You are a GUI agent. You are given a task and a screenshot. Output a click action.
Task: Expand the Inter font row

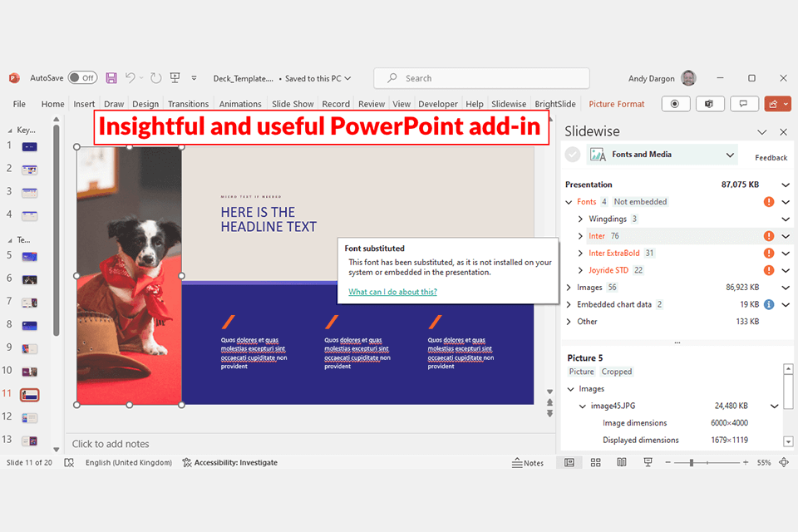point(580,236)
